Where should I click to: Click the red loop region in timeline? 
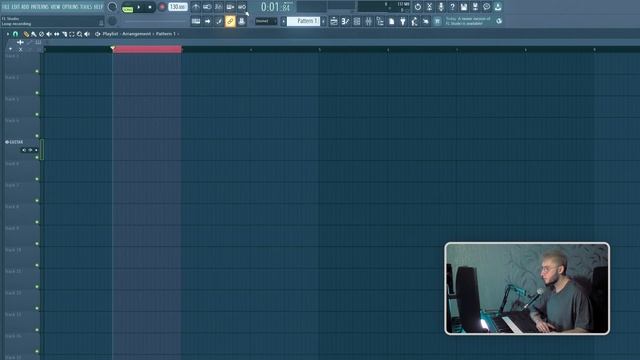click(147, 49)
